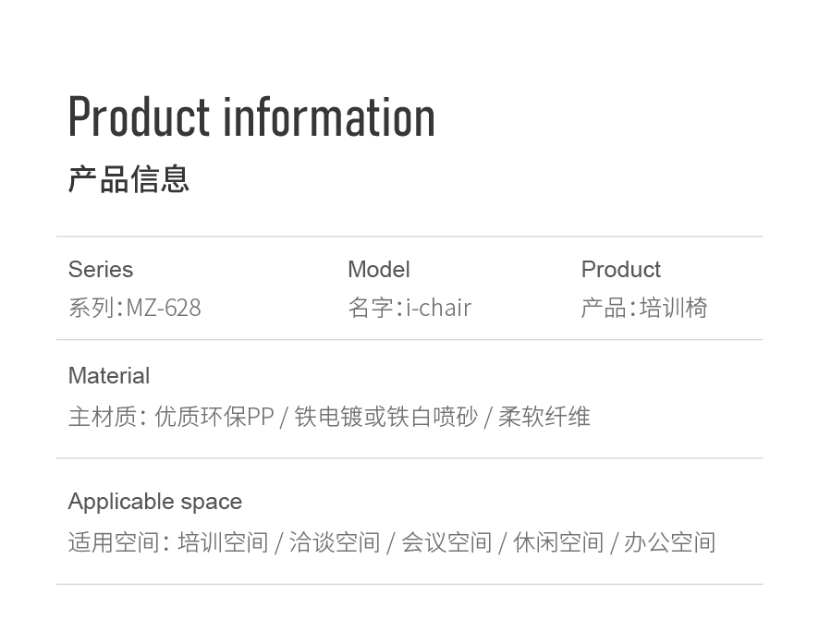Click the 适用空间 label text

(x=114, y=542)
